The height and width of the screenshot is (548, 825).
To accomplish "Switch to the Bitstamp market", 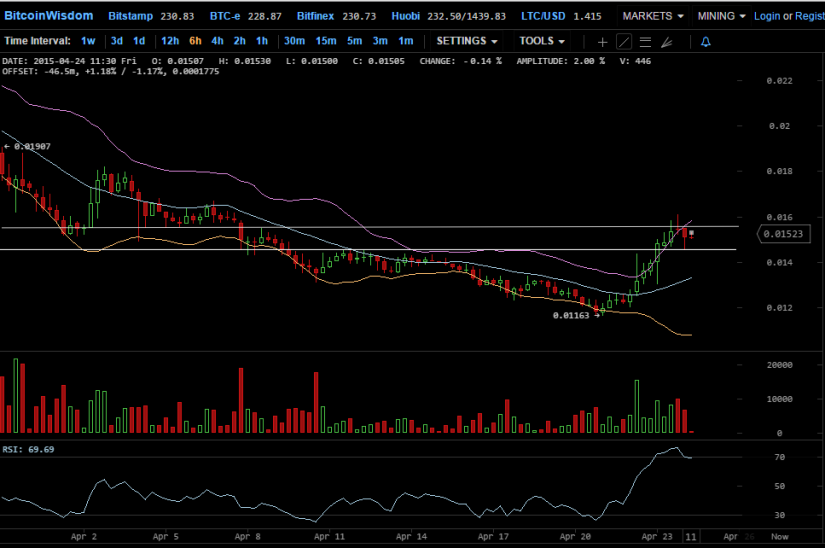I will pyautogui.click(x=132, y=16).
